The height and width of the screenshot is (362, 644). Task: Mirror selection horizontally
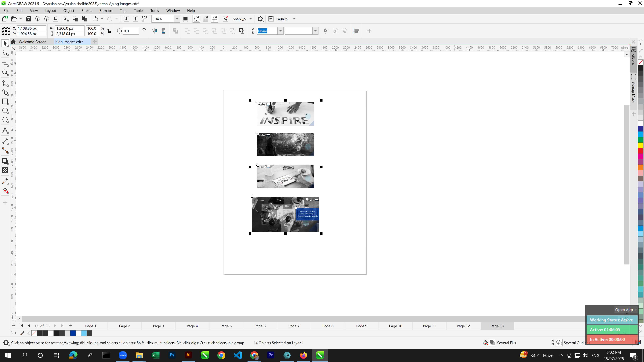tap(154, 31)
